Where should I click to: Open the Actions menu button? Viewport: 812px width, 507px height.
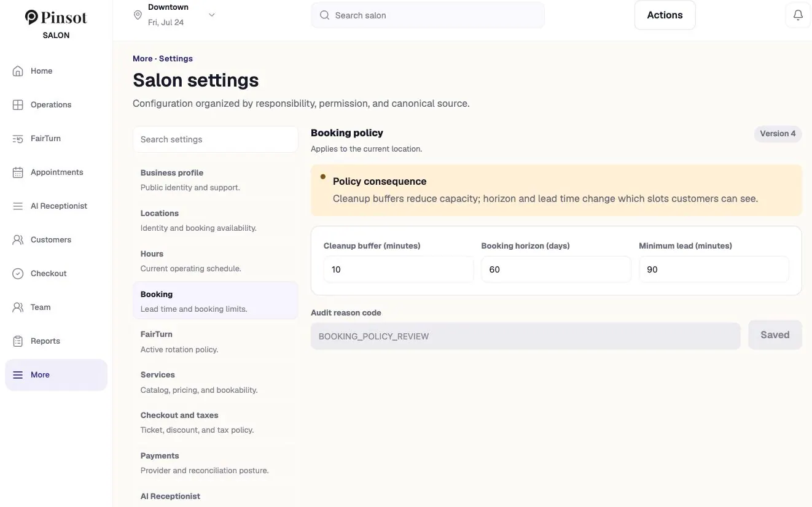[665, 15]
